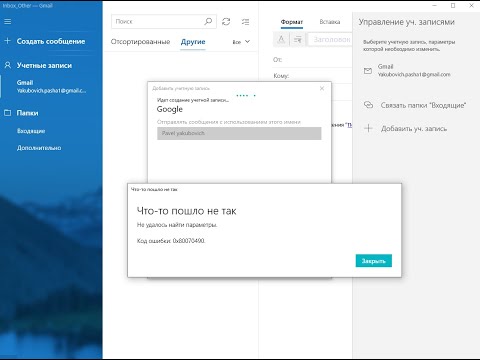Click the font formatting A icon

[x=281, y=39]
